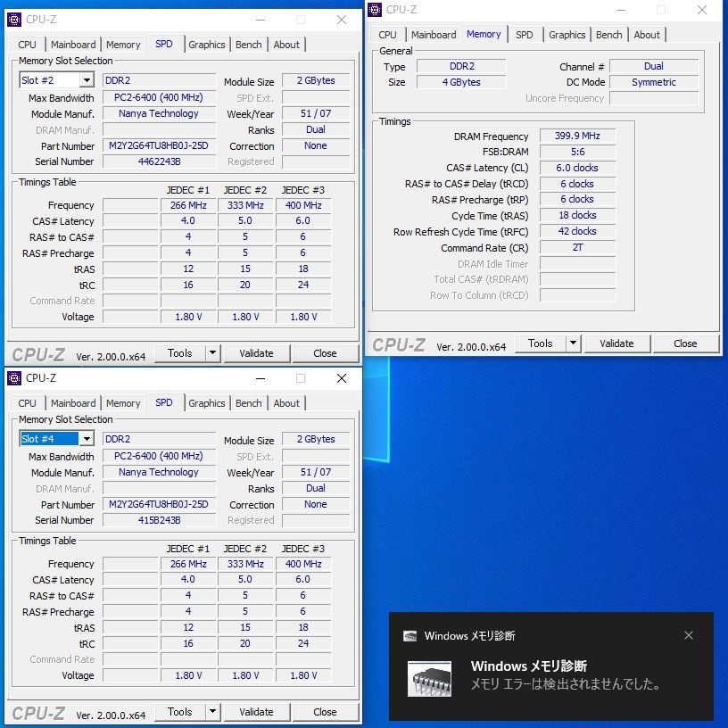Click Tools button in Memory window
This screenshot has width=728, height=728.
[541, 343]
